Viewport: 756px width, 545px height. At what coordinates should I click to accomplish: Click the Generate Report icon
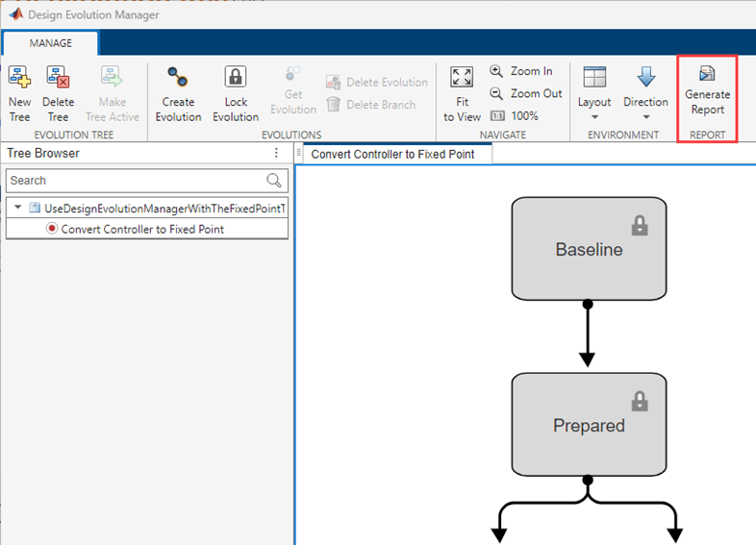[707, 74]
